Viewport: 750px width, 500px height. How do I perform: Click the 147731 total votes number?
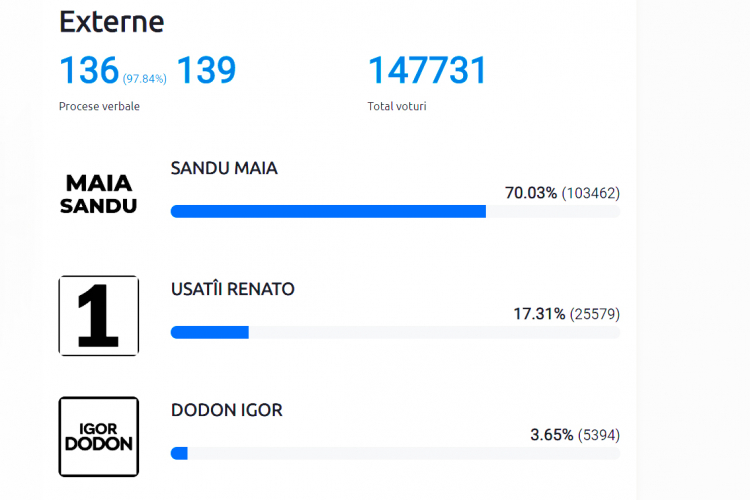[427, 70]
